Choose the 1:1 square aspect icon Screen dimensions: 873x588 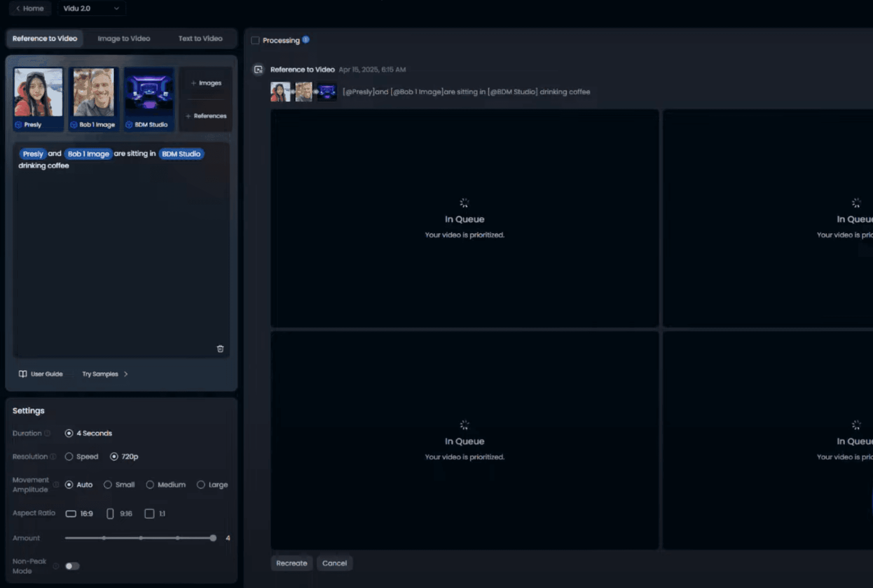(x=149, y=514)
